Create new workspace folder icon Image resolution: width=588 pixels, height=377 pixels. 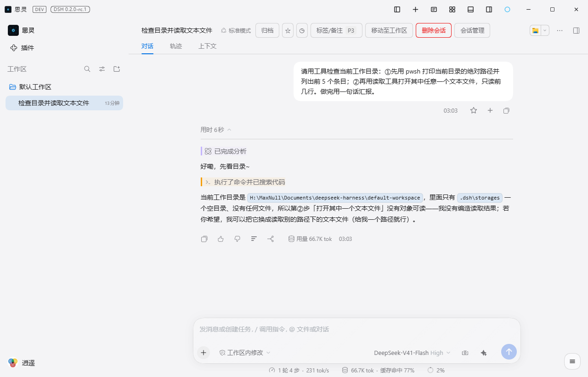(117, 69)
